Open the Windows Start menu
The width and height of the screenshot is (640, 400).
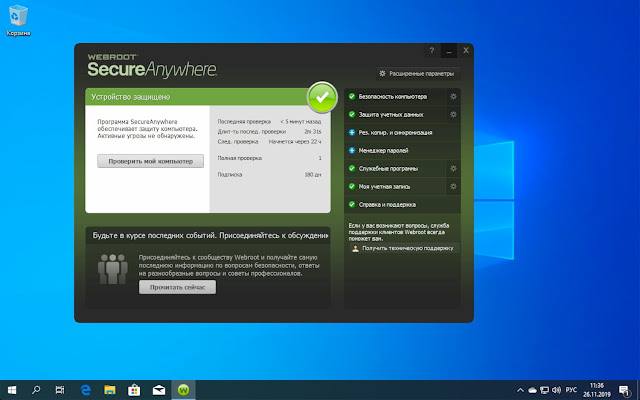pyautogui.click(x=12, y=390)
